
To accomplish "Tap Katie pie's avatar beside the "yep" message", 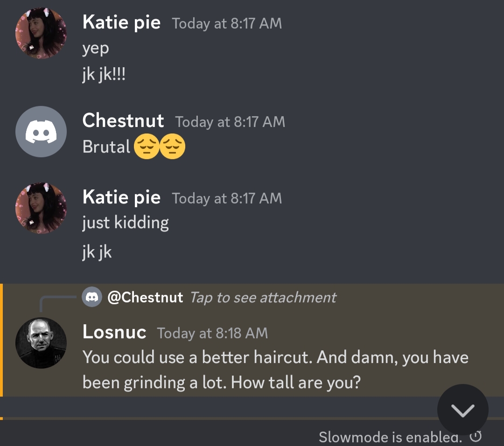I will (x=41, y=34).
